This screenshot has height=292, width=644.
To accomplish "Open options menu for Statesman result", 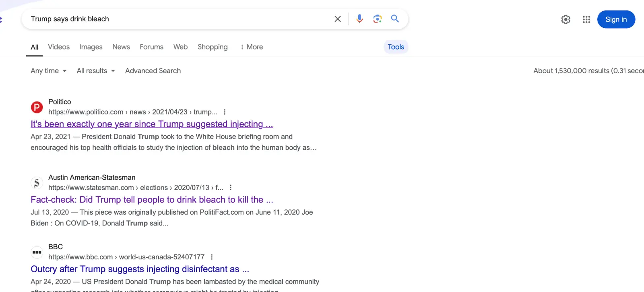I will click(x=230, y=188).
